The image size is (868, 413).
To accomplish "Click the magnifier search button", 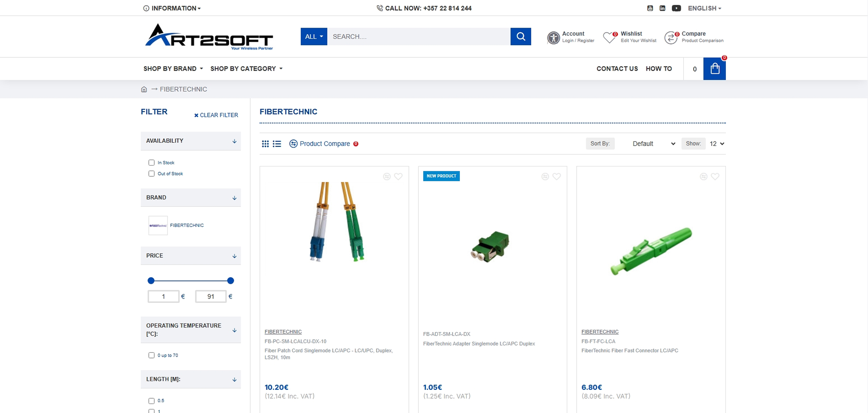I will (521, 37).
